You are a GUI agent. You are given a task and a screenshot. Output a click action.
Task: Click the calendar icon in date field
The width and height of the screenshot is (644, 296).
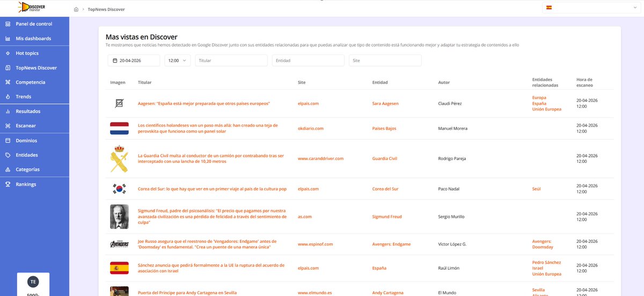[x=115, y=61]
